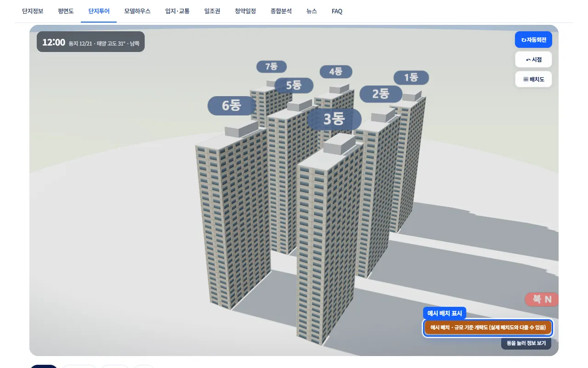
Task: Open the FAQ tab
Action: (x=337, y=11)
